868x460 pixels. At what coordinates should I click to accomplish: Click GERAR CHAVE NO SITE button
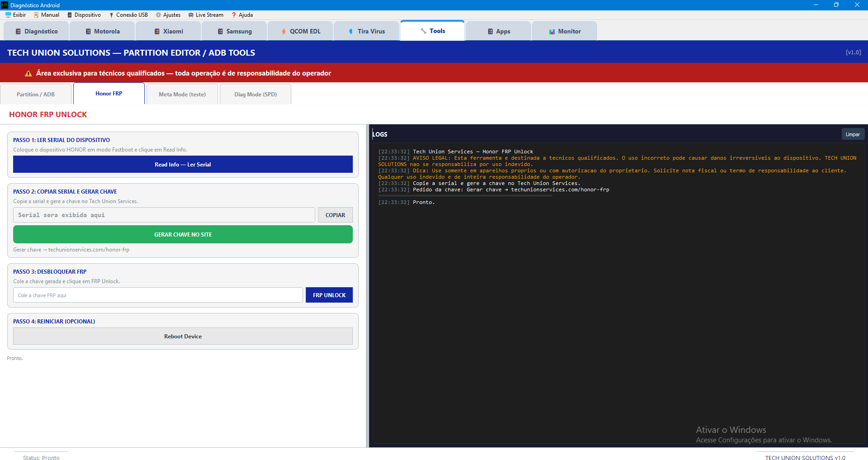(183, 235)
